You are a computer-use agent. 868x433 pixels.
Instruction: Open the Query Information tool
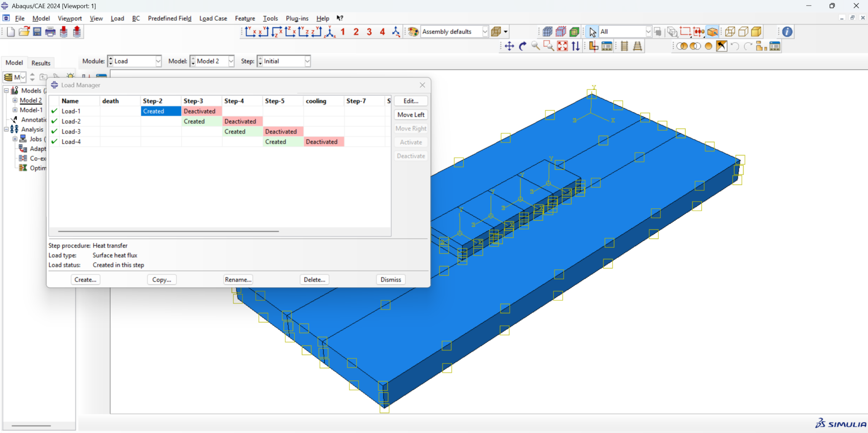pos(787,31)
